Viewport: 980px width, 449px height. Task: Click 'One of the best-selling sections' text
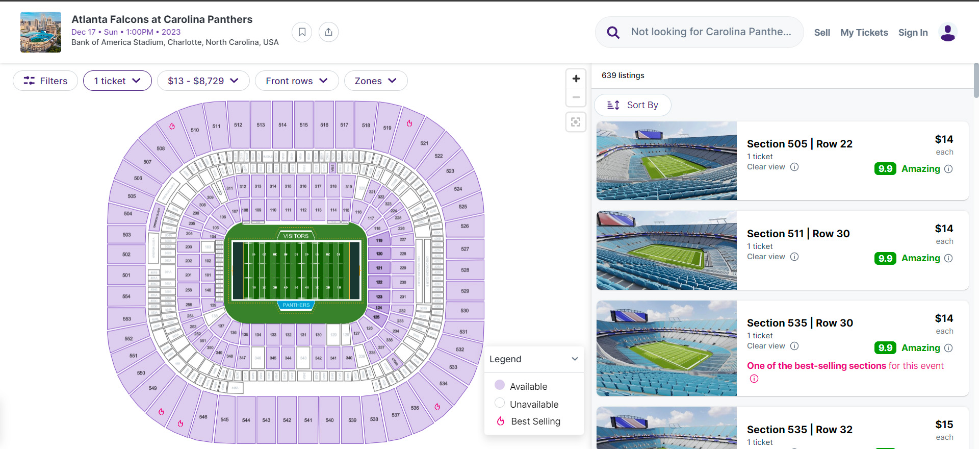(816, 366)
